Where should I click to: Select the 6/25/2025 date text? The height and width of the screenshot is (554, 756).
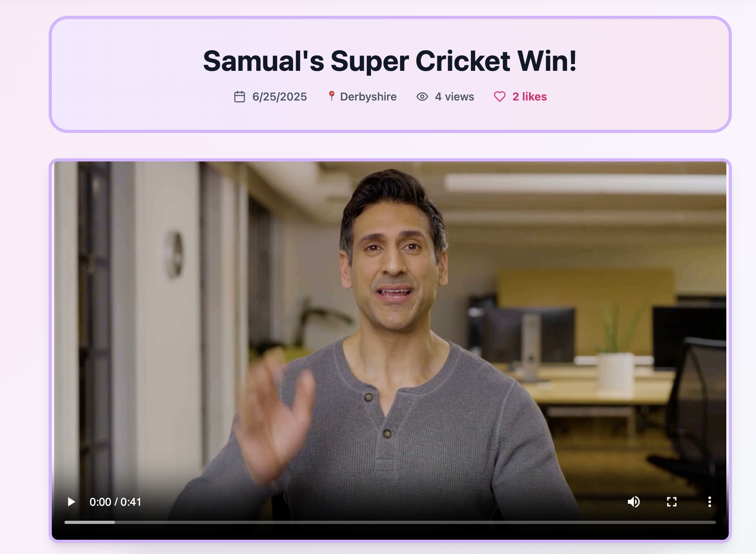(x=280, y=97)
